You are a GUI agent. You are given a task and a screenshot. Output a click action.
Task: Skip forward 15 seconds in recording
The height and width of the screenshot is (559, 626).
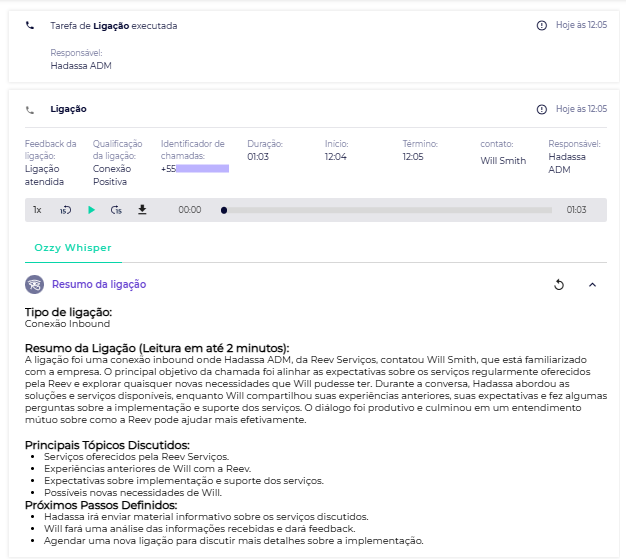pyautogui.click(x=116, y=210)
